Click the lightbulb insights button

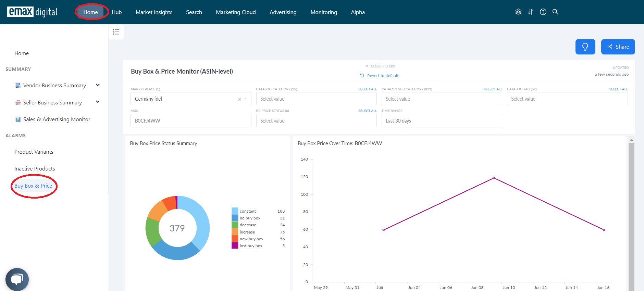click(585, 47)
